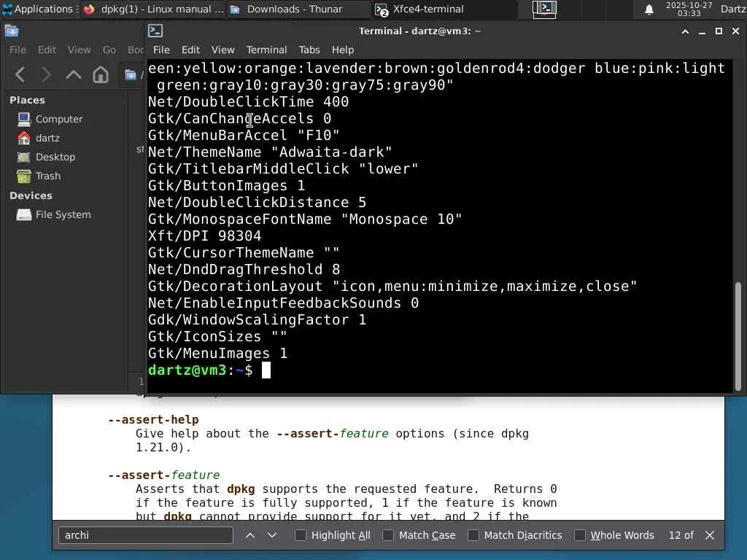
Task: Open the notification bell icon
Action: pos(649,9)
